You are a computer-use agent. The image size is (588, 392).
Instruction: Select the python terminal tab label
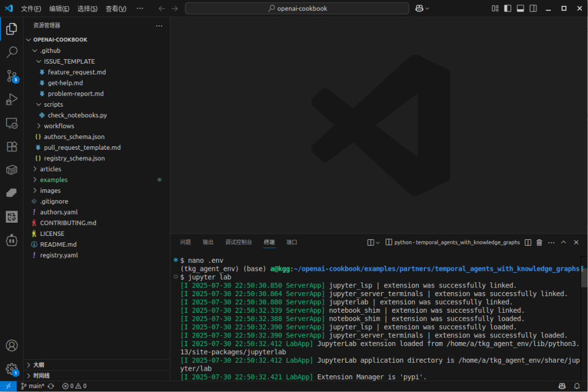452,242
